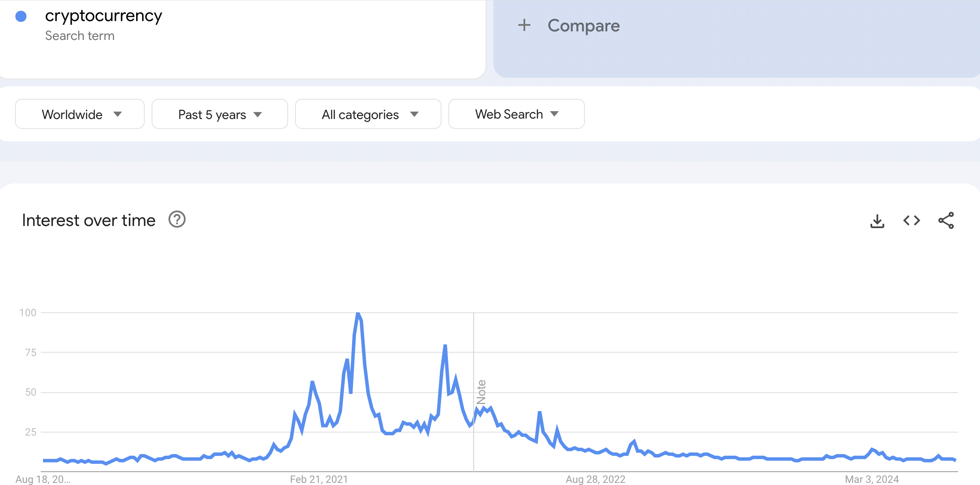Screen dimensions: 980x485
Task: Expand the Past 5 years time range dropdown
Action: (x=219, y=114)
